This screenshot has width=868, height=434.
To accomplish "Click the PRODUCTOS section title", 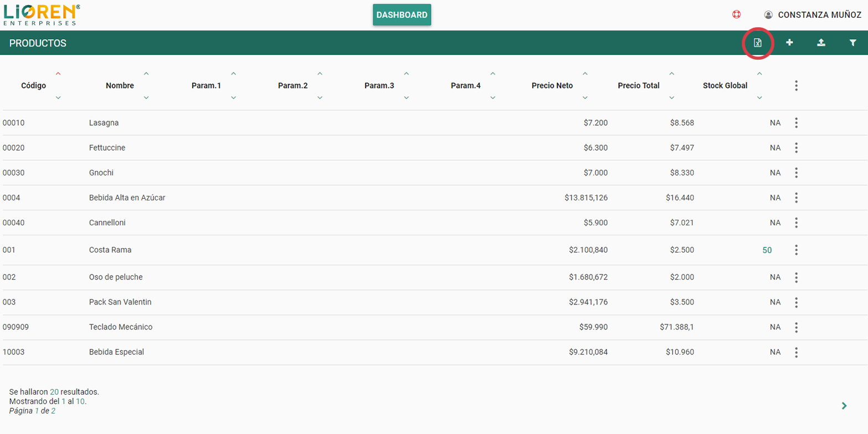I will [x=38, y=43].
